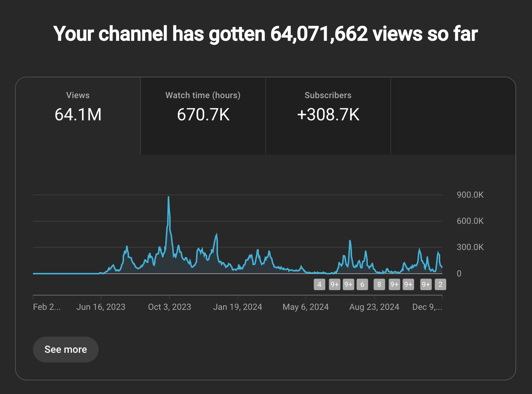The height and width of the screenshot is (394, 532).
Task: Open the Subscribers metric tab
Action: 328,116
